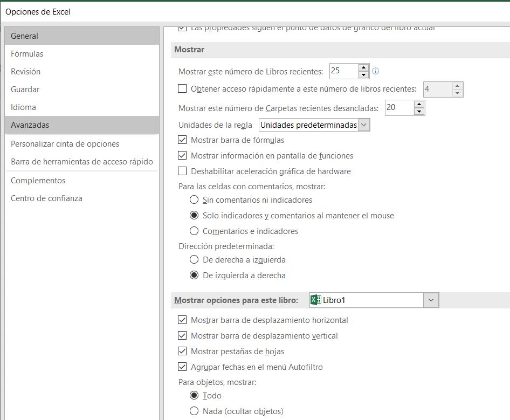Image resolution: width=510 pixels, height=420 pixels.
Task: Select Comentarios e indicadores option
Action: [x=194, y=231]
